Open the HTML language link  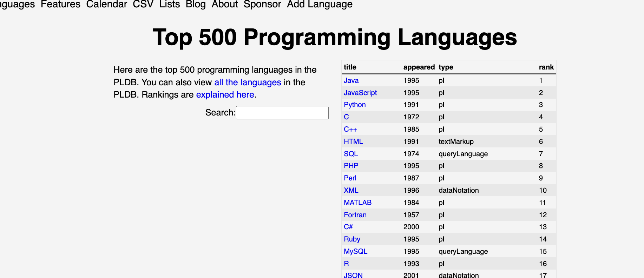point(353,141)
